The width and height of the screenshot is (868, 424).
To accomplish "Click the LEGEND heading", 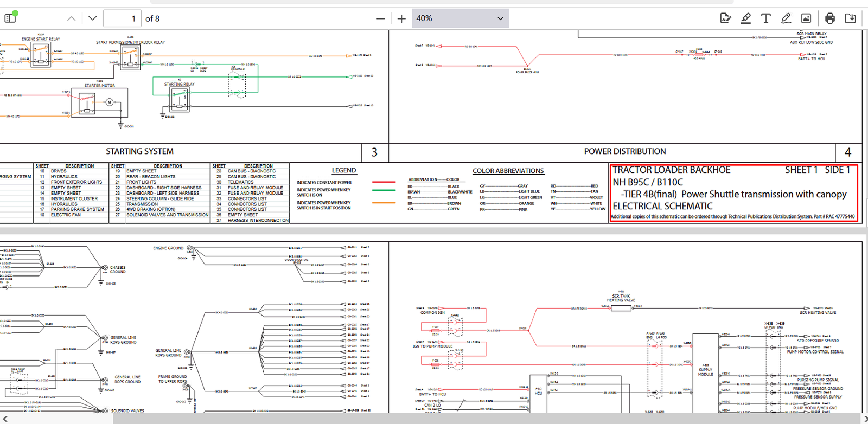I will 344,171.
